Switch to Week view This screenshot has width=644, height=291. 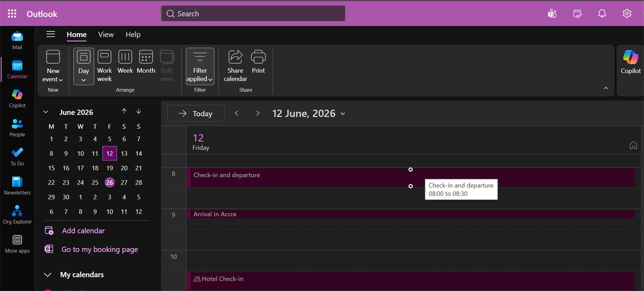(x=125, y=62)
